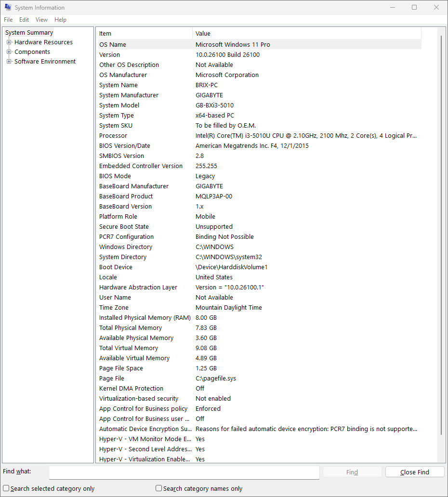Open the Edit menu

[24, 20]
